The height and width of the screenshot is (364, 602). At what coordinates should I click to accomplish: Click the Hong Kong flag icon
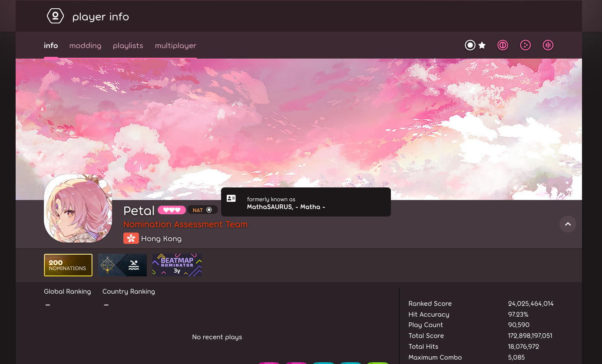pyautogui.click(x=131, y=238)
